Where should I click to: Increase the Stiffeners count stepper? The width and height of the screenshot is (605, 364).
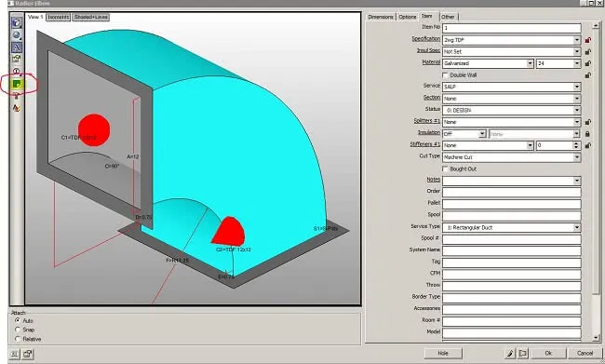coord(576,143)
